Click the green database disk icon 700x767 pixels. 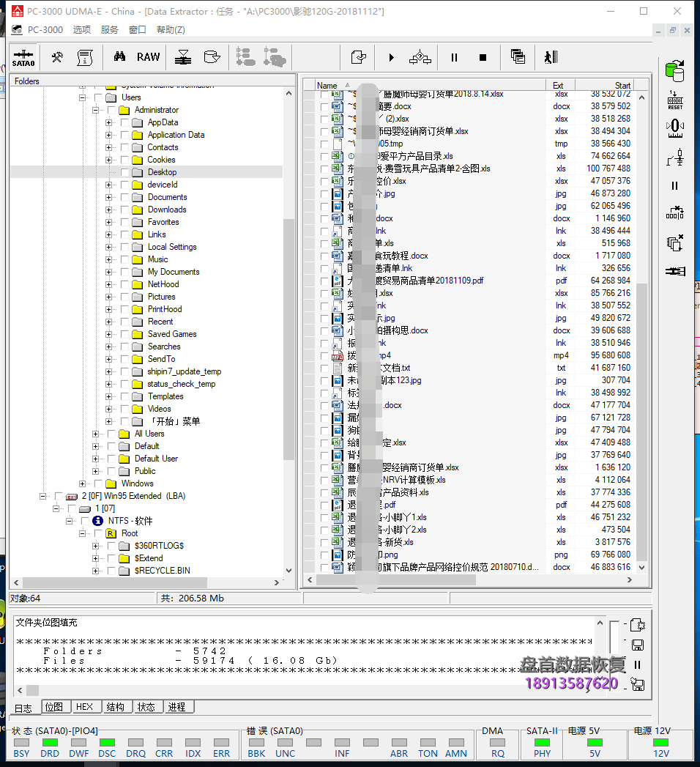click(x=674, y=71)
